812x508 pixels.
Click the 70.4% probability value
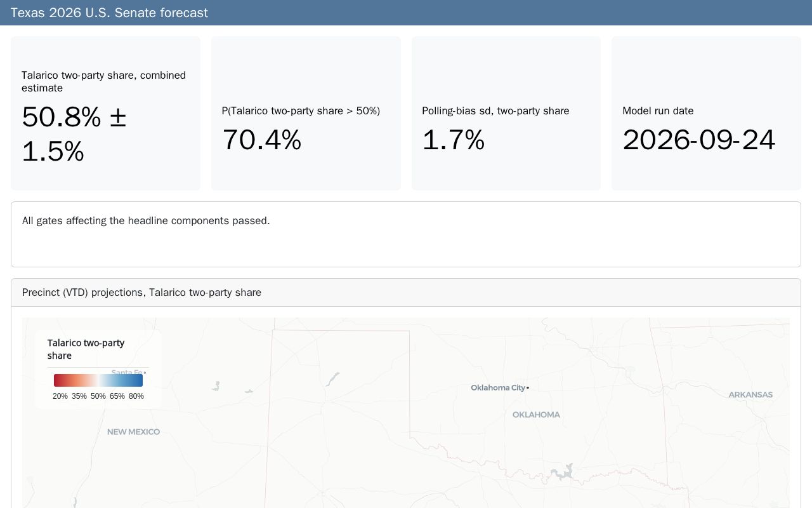[x=261, y=140]
